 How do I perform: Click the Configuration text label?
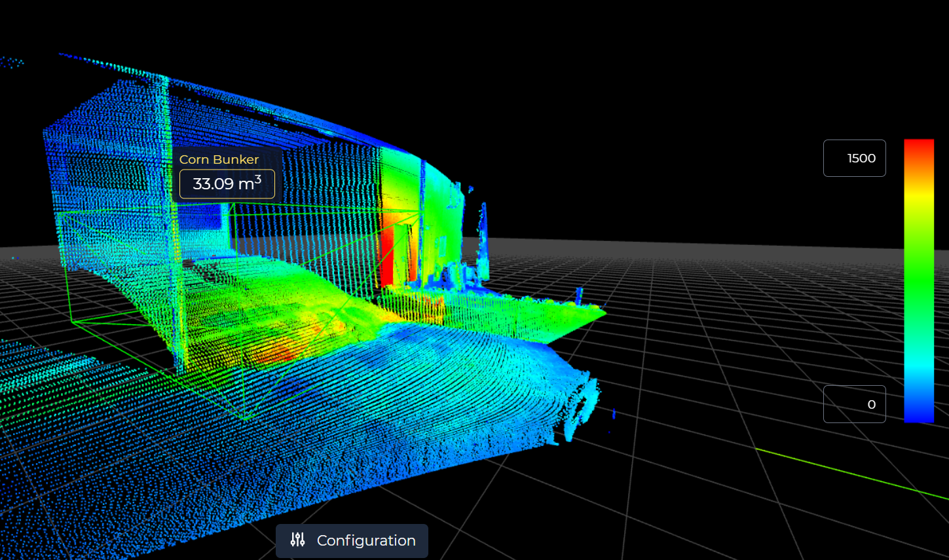tap(365, 540)
